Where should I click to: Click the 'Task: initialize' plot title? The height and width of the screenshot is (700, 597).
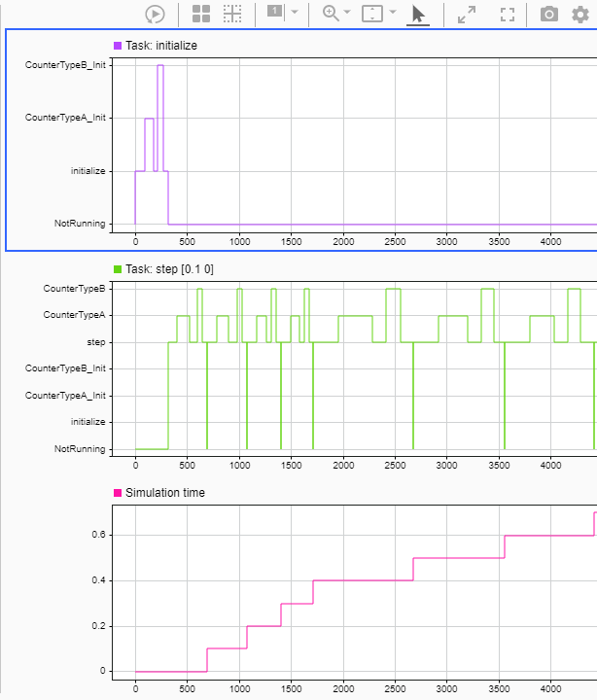[x=161, y=46]
